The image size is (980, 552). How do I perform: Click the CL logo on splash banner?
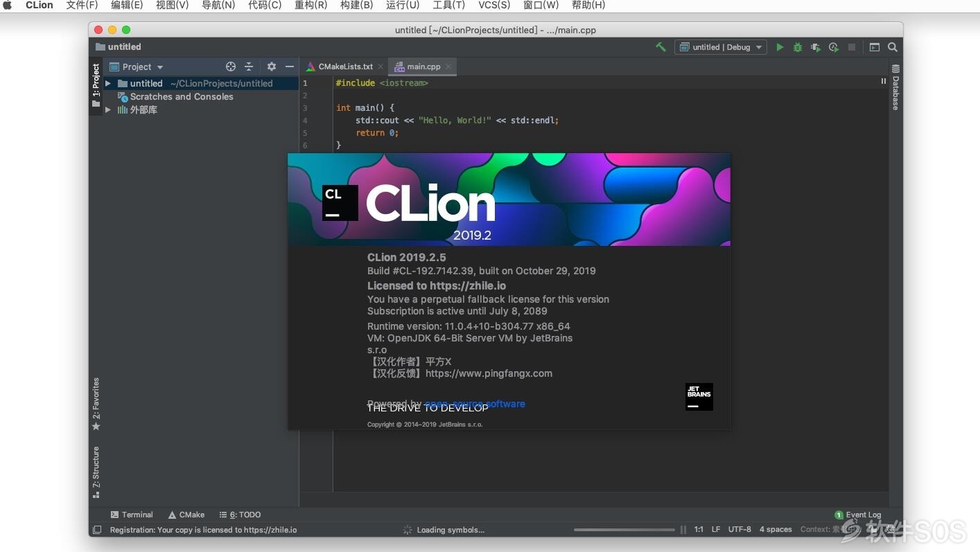tap(340, 203)
